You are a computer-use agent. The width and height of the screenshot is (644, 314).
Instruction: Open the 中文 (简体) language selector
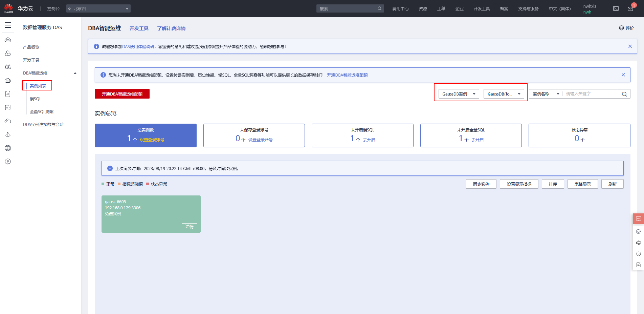coord(560,9)
